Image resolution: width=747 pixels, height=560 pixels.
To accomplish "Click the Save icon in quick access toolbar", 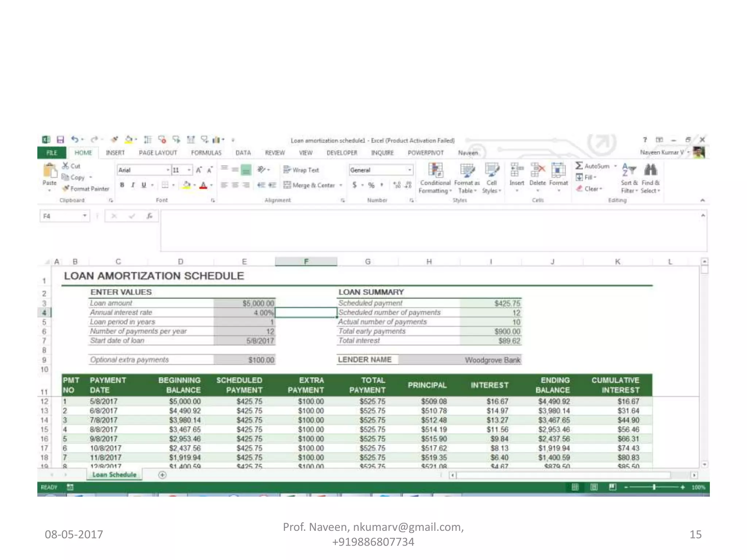I will (x=60, y=140).
